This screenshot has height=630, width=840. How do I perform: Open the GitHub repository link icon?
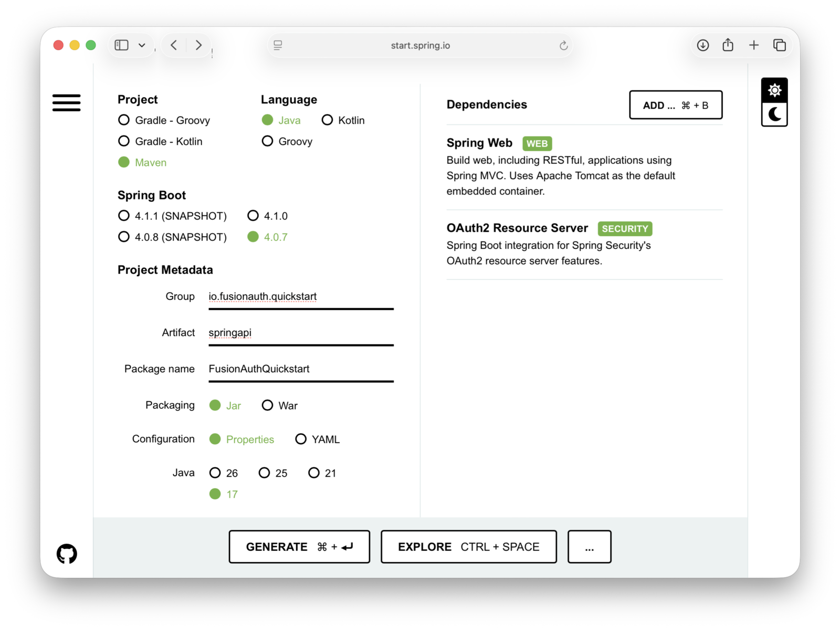[x=67, y=554]
